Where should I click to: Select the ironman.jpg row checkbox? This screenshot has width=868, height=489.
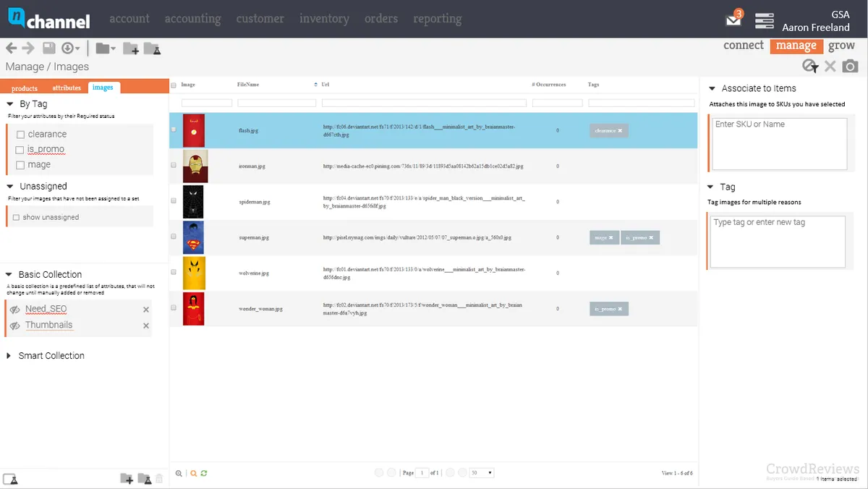174,166
